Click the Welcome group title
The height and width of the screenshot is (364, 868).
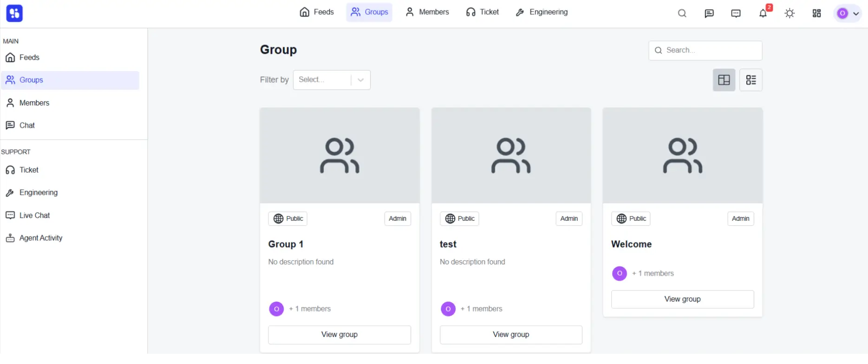click(x=631, y=245)
